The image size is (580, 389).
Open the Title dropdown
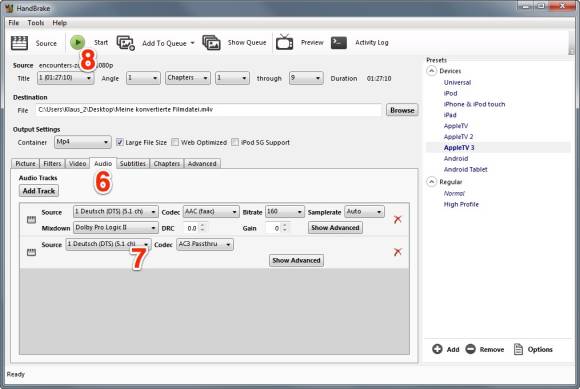click(x=65, y=78)
